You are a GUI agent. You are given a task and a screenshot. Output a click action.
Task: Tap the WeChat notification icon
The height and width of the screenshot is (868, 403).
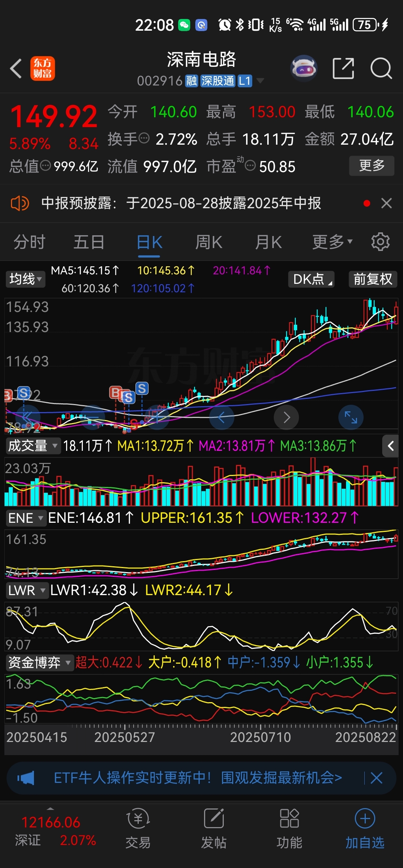coord(184,25)
